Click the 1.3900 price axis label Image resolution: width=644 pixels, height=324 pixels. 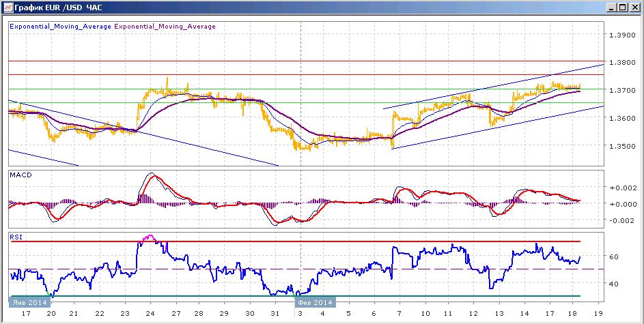[621, 35]
